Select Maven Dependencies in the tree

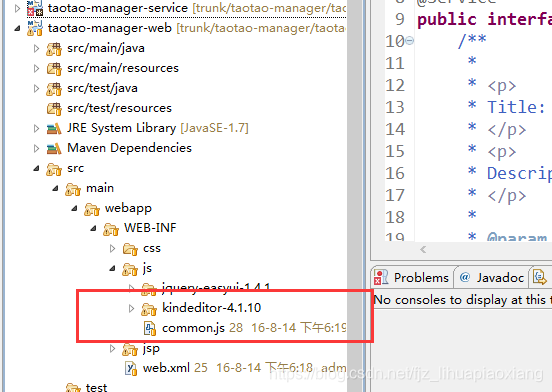(130, 148)
